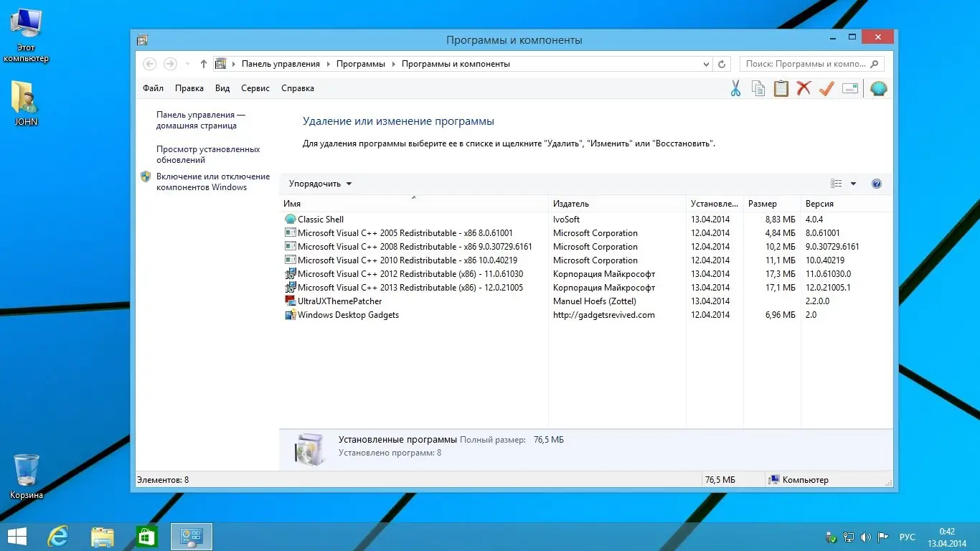Open Панель управления — домашняя страница link
This screenshot has height=551, width=980.
(201, 120)
